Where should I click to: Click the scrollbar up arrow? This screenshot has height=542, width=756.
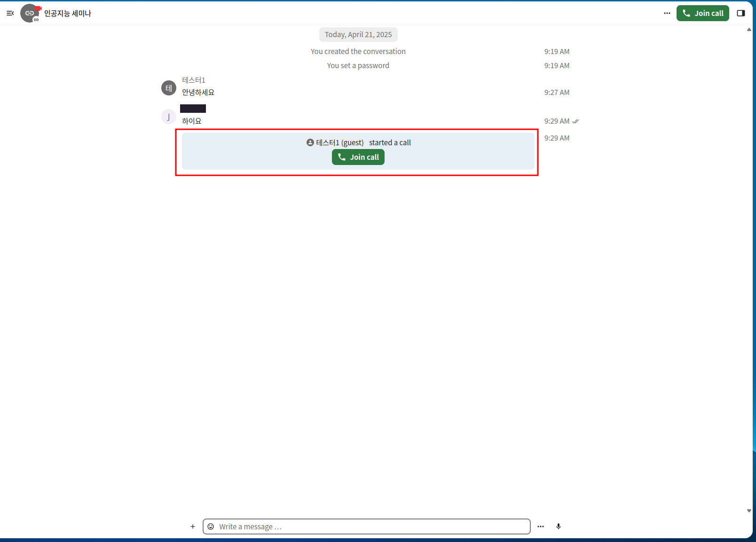(x=749, y=30)
